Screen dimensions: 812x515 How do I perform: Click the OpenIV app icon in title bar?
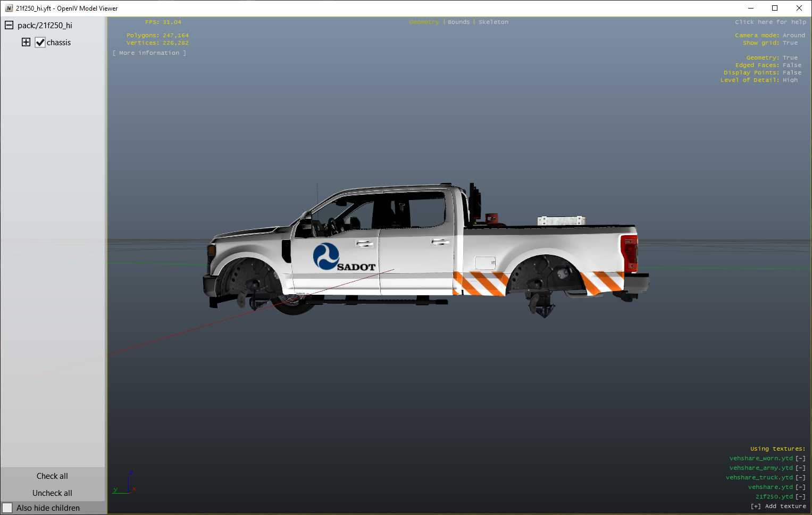click(x=9, y=8)
